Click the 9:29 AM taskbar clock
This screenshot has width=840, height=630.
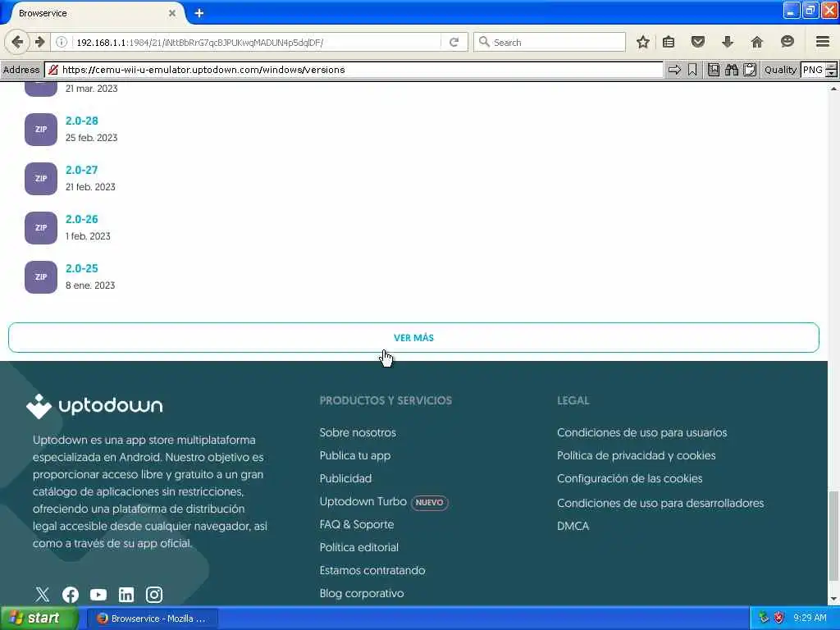810,618
